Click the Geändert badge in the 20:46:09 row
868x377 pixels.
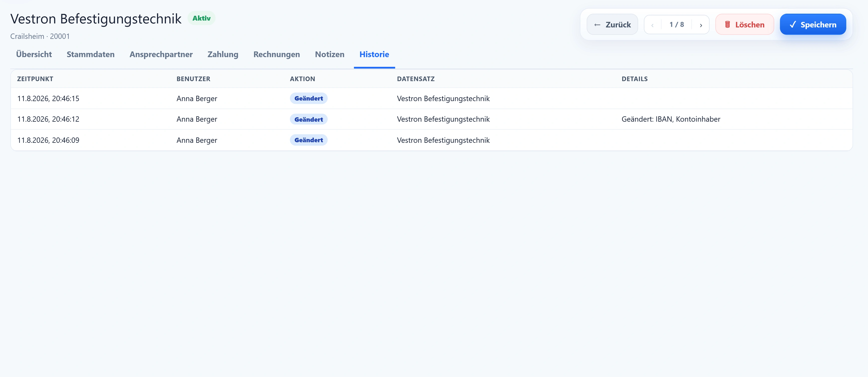click(x=309, y=140)
